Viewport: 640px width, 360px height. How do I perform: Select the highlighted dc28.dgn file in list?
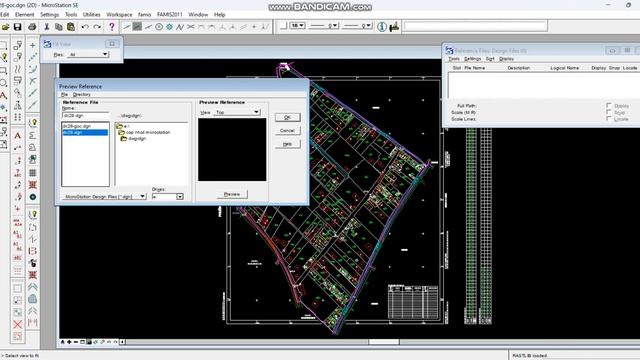(85, 132)
